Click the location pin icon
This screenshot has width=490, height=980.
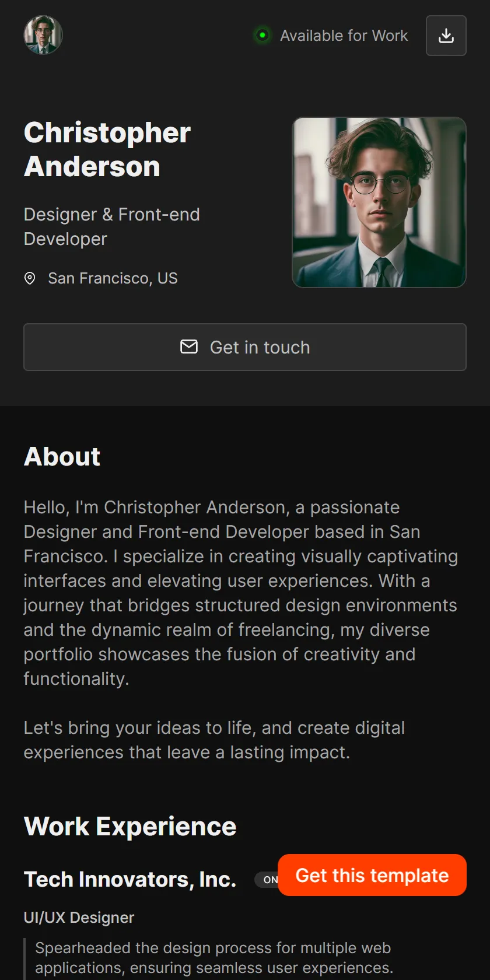point(30,278)
